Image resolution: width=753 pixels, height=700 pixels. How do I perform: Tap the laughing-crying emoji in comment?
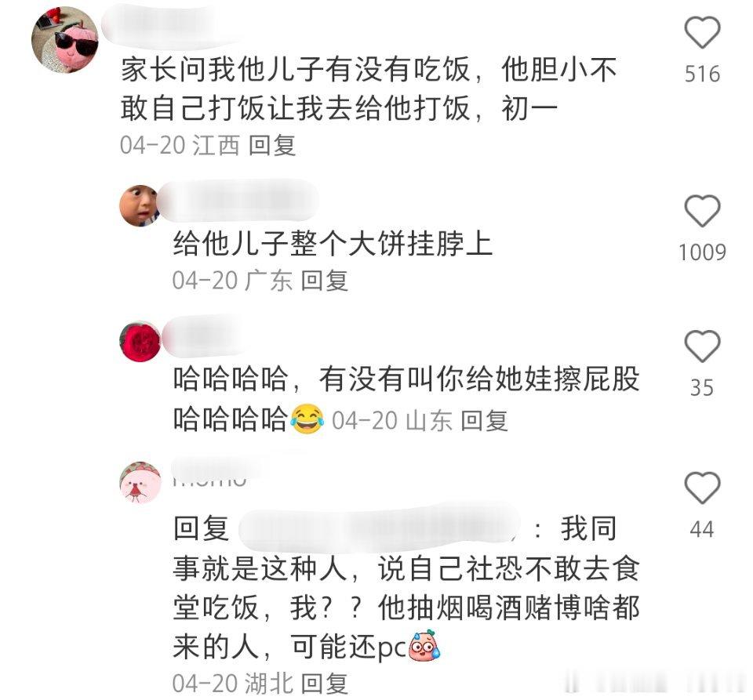coord(307,419)
